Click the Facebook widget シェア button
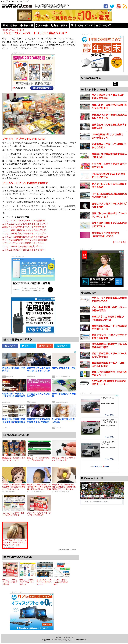128x644 pixels. (x=118, y=496)
